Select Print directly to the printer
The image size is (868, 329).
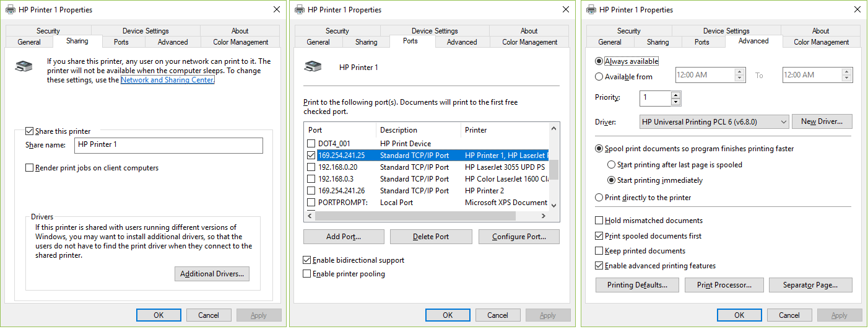[599, 198]
